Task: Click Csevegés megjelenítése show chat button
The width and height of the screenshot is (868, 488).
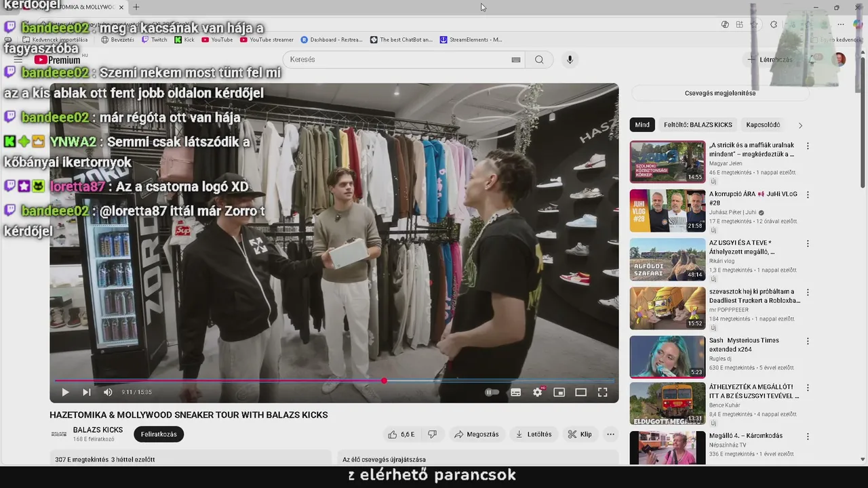Action: pos(720,93)
